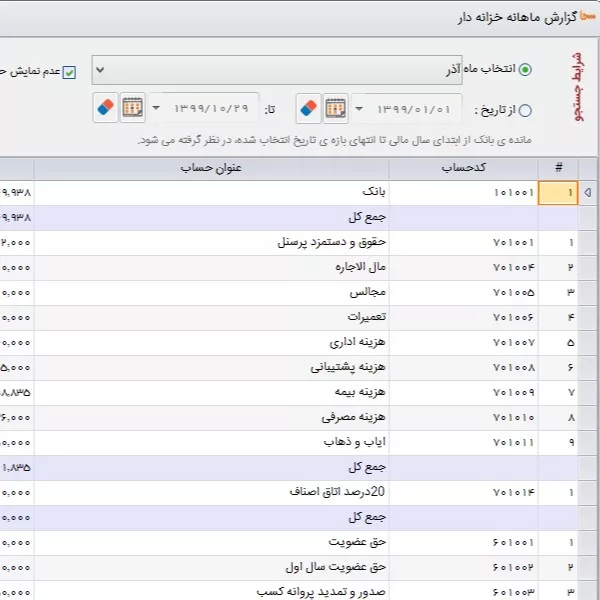600x600 pixels.
Task: Click account code ۷۰۱۰۱۱
Action: click(514, 443)
